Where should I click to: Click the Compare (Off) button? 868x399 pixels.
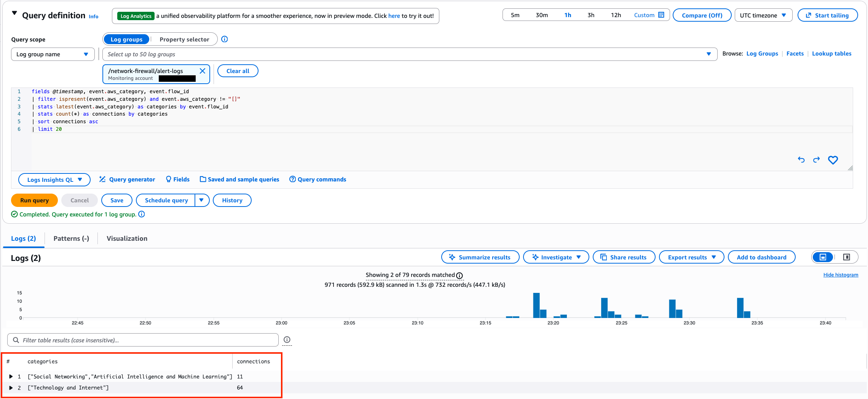tap(702, 16)
